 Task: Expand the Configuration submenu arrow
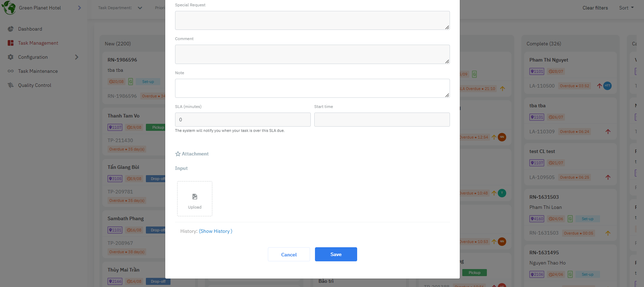point(77,57)
